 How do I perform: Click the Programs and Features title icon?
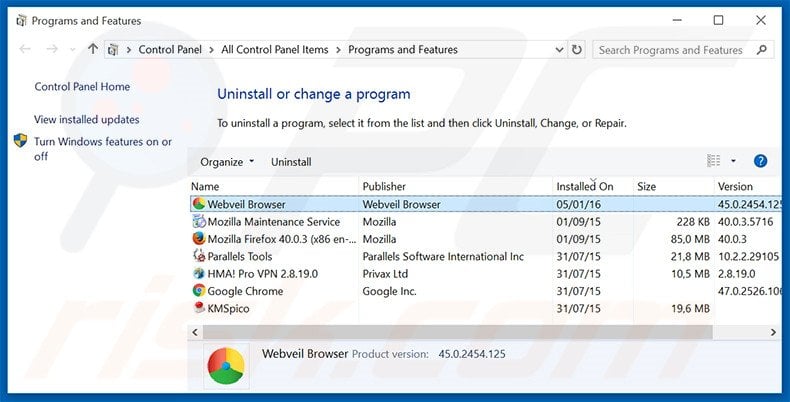[x=21, y=21]
